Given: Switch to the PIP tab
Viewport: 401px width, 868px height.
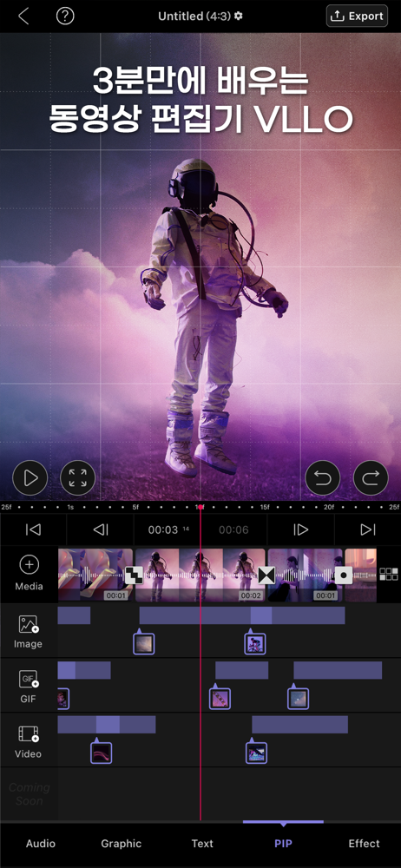Looking at the screenshot, I should point(283,844).
